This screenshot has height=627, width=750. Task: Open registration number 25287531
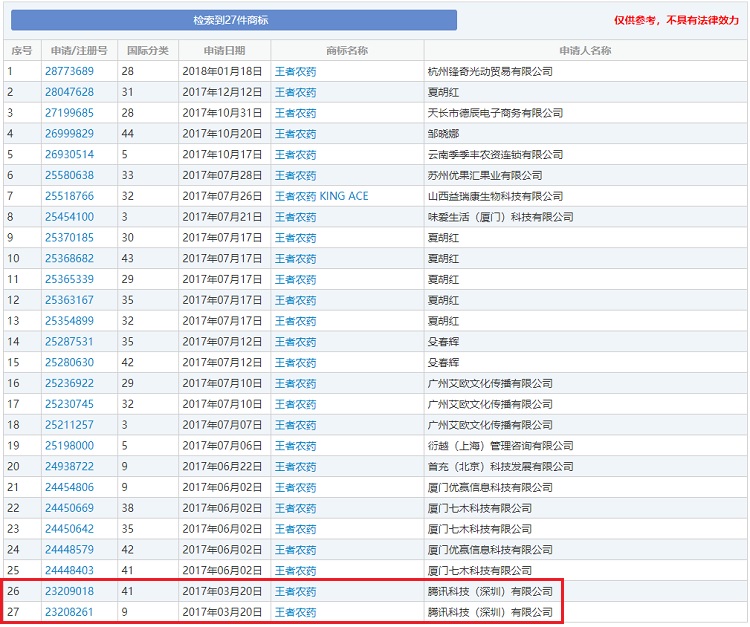coord(69,341)
